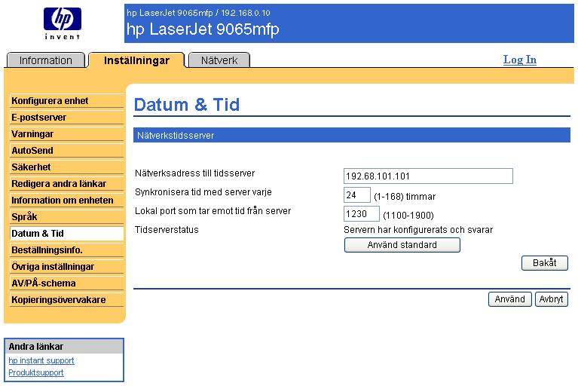Click 'Lokal port som tar emot tid' label
This screenshot has width=578, height=392.
point(213,211)
